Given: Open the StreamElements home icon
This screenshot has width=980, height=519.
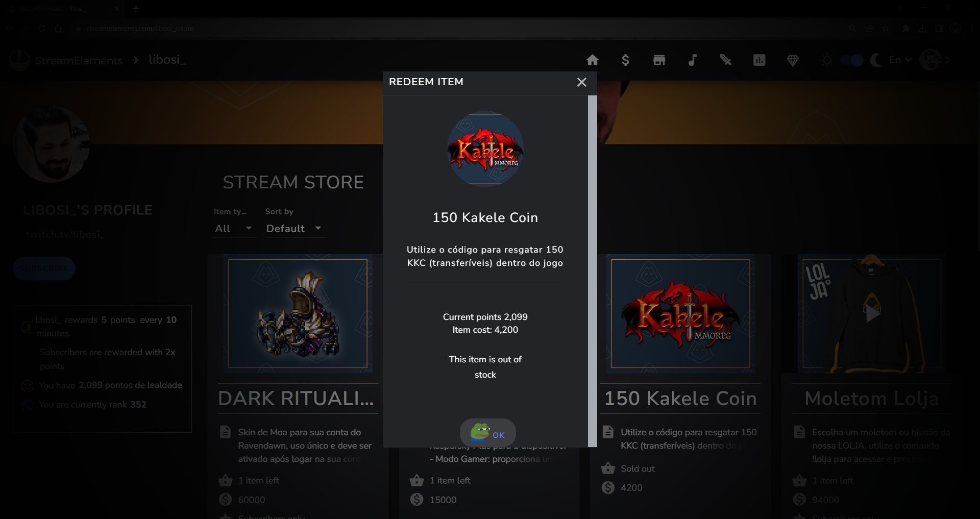Looking at the screenshot, I should click(593, 60).
